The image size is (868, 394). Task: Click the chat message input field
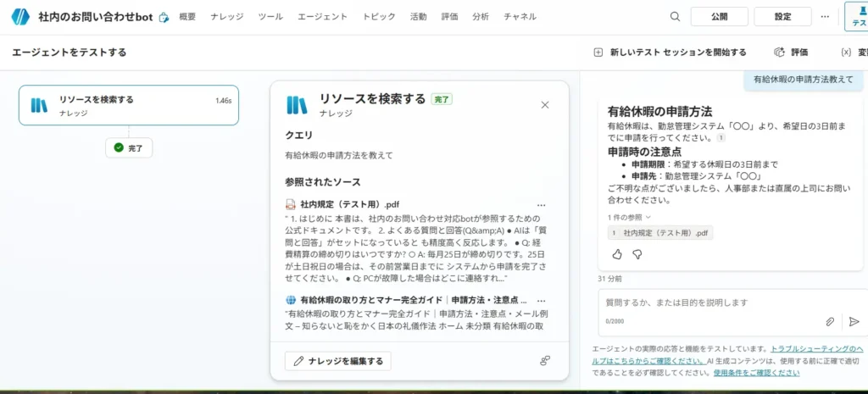click(712, 302)
